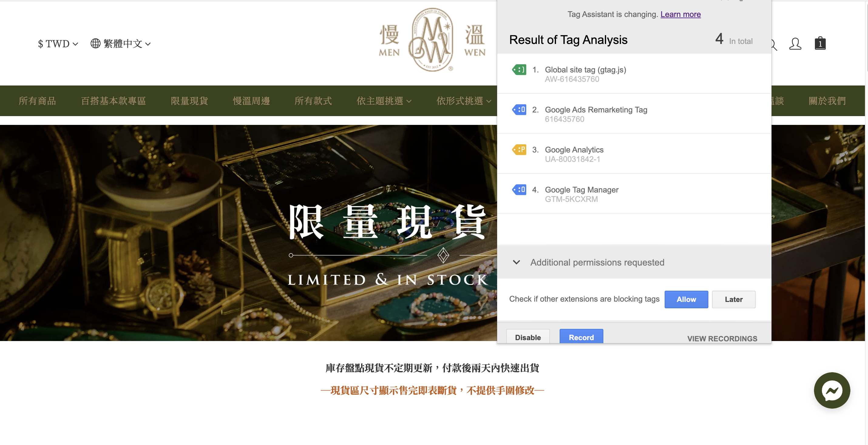Open the user account icon
Viewport: 868px width, 445px height.
[x=795, y=44]
